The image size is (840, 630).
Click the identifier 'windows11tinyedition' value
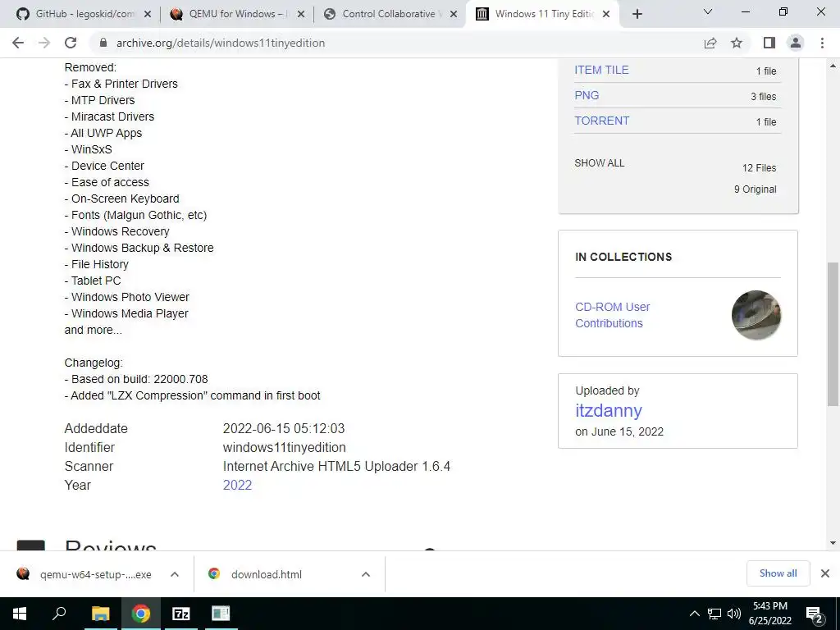[285, 447]
